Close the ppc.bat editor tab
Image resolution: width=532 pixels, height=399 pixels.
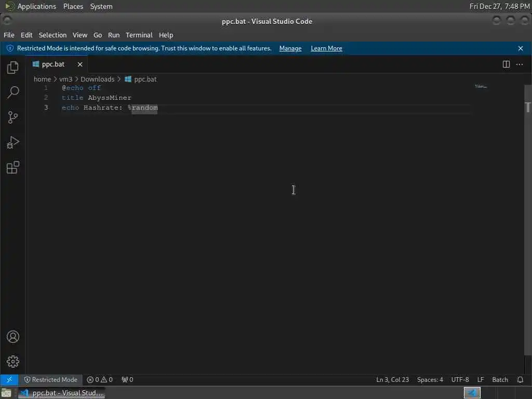(x=80, y=64)
